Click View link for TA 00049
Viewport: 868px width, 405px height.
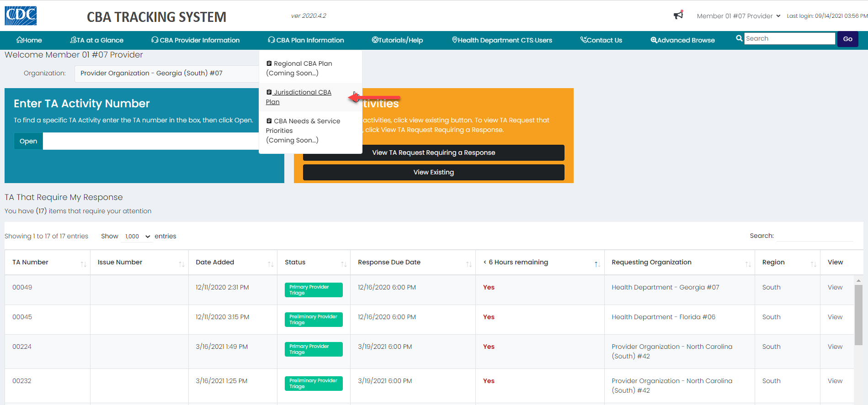tap(835, 287)
